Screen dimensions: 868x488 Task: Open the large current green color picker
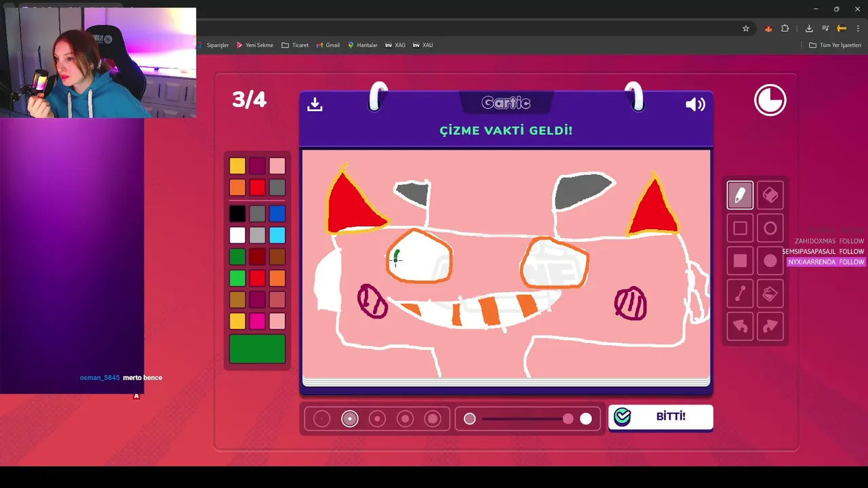(257, 348)
